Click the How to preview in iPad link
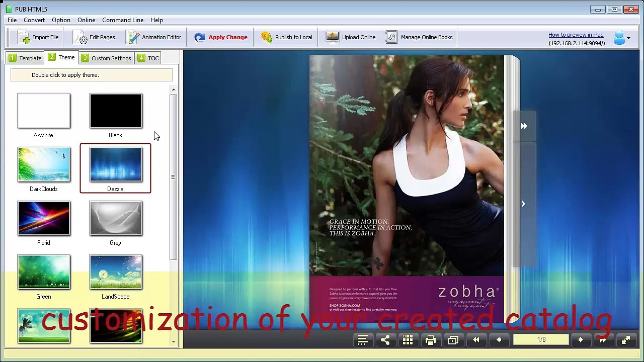 point(576,35)
